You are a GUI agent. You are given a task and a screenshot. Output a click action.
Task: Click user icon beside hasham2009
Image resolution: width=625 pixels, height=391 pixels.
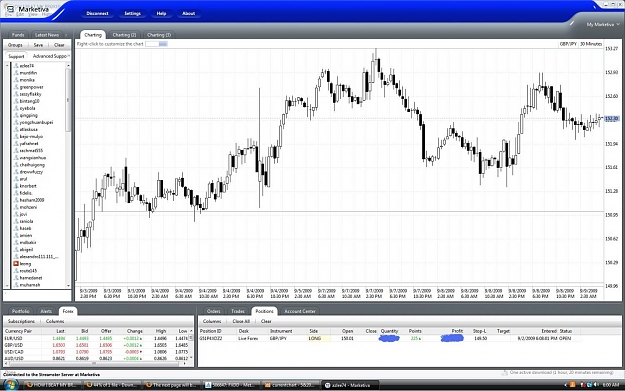[x=16, y=200]
